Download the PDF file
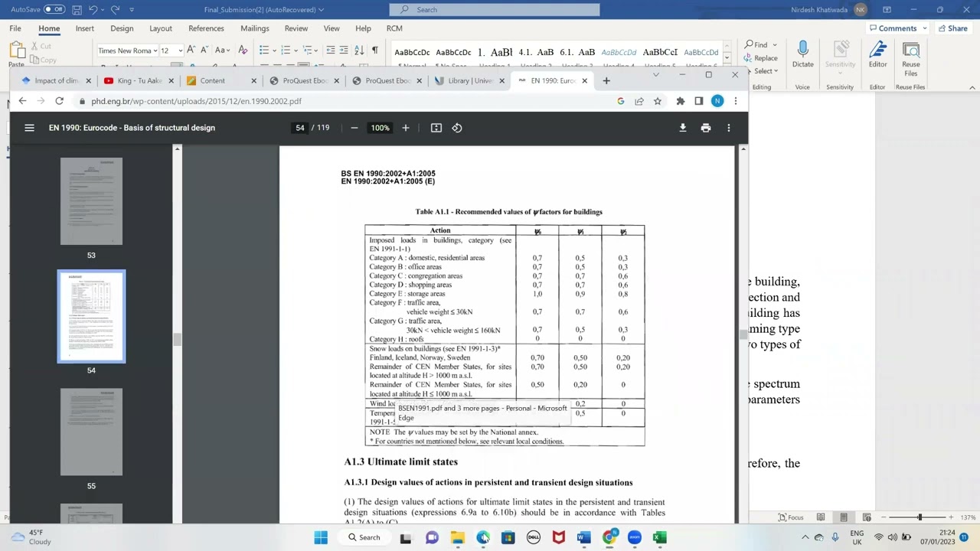Image resolution: width=980 pixels, height=551 pixels. [683, 128]
